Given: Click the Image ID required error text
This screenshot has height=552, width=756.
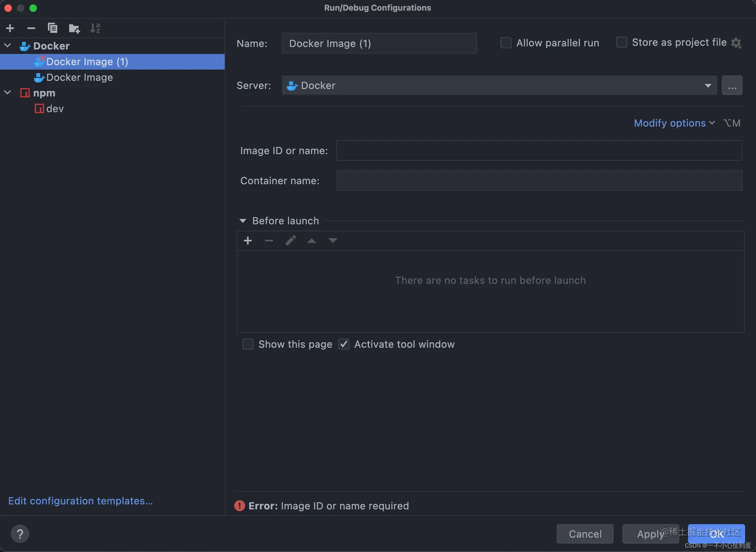Looking at the screenshot, I should coord(329,506).
